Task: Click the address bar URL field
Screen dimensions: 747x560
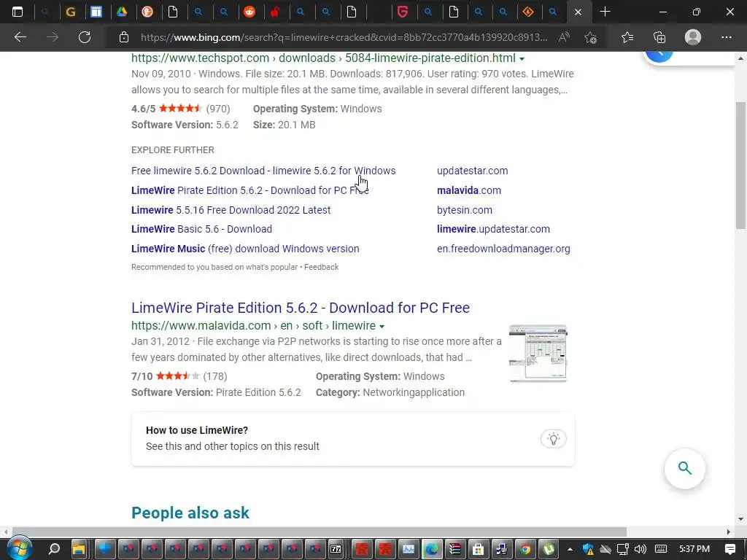Action: [344, 37]
